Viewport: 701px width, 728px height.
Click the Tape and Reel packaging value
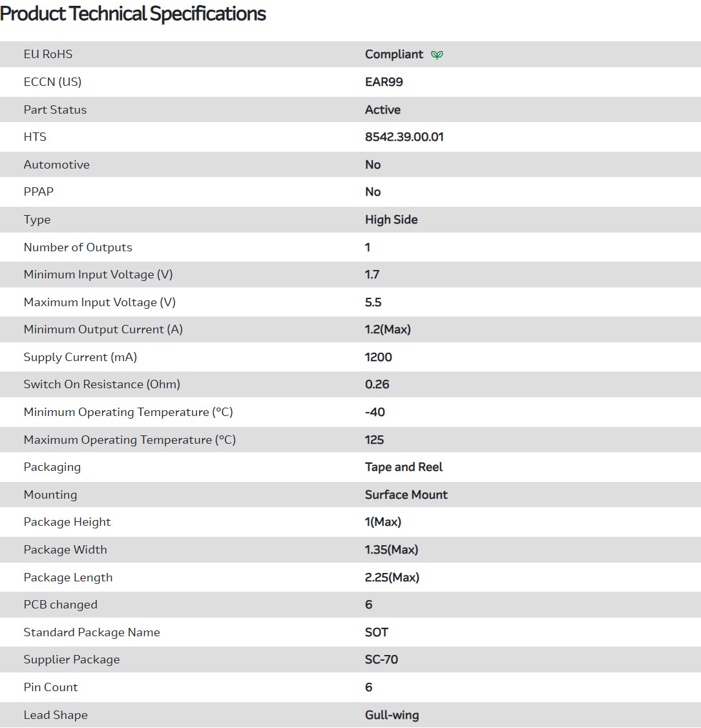403,467
